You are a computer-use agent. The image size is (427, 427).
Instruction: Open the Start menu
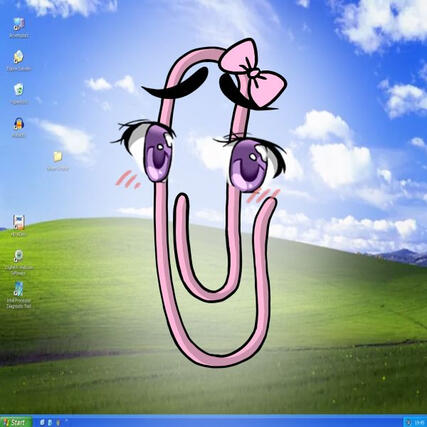tap(16, 422)
